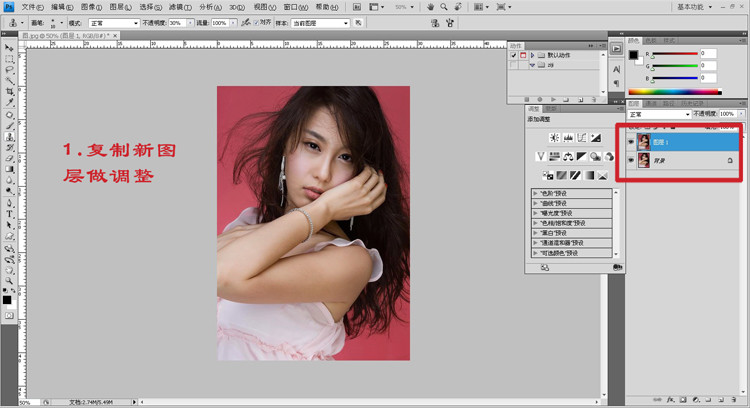
Task: Expand the "色阶"预设 preset list
Action: (536, 192)
